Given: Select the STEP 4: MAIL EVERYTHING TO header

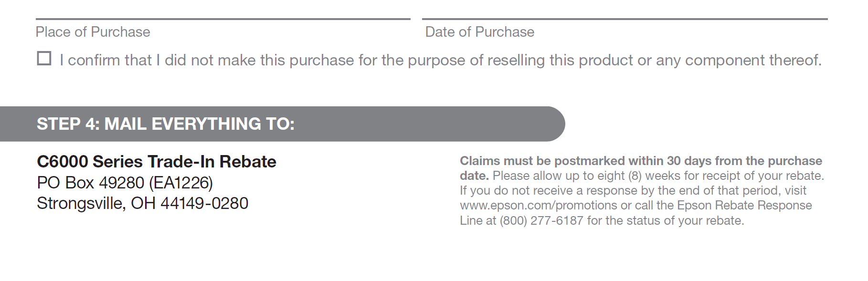Looking at the screenshot, I should coord(166,124).
